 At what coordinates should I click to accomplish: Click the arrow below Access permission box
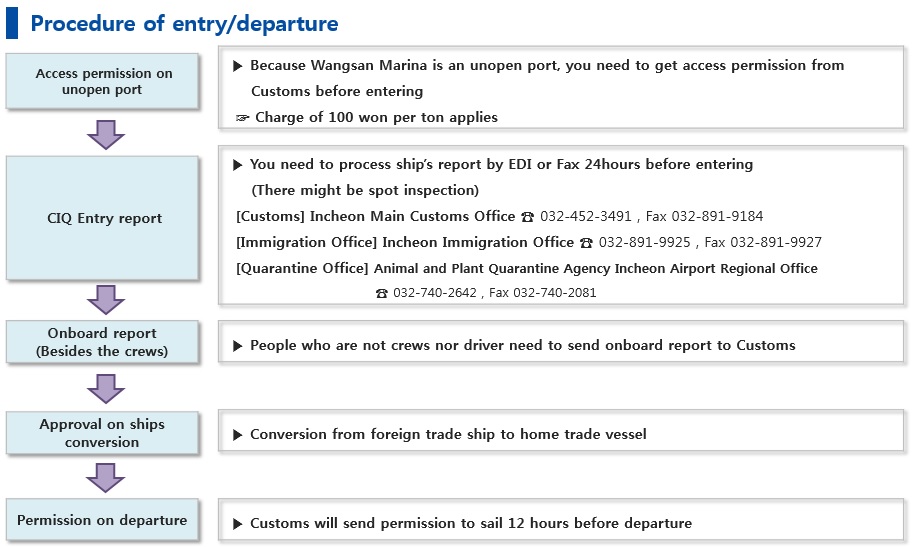click(x=106, y=135)
